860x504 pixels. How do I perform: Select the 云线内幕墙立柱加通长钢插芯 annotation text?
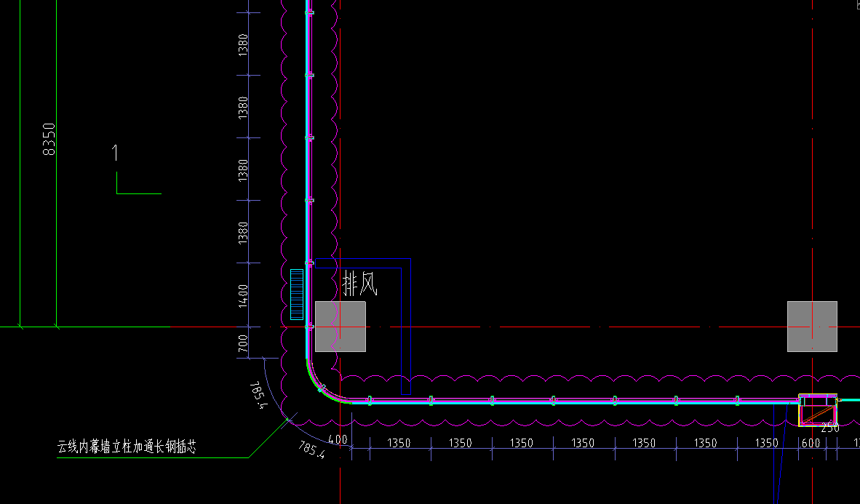[x=127, y=447]
